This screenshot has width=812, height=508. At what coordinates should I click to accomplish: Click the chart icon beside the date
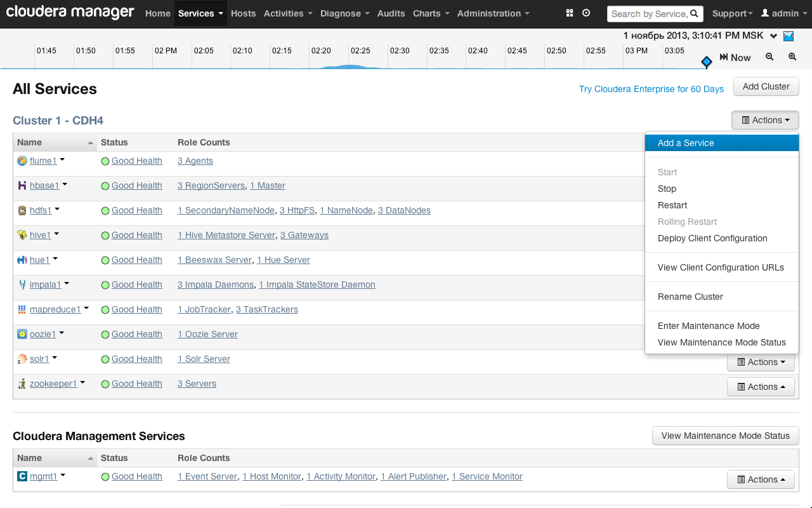789,36
